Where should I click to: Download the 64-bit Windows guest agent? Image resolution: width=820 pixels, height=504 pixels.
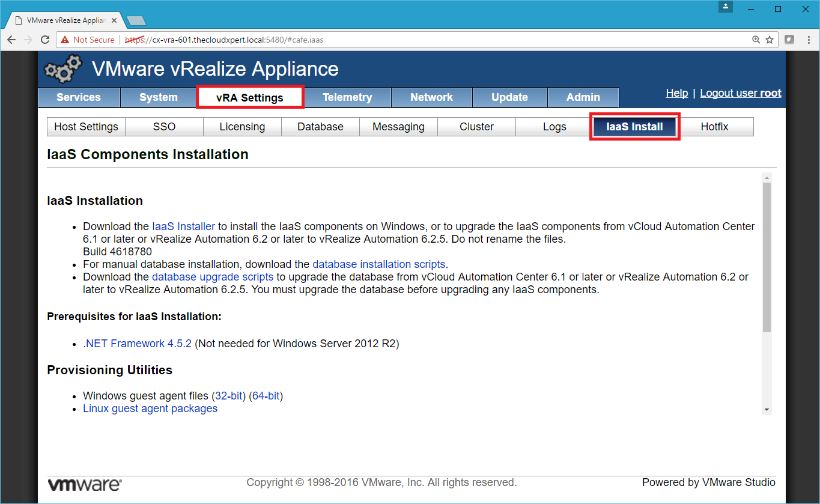(x=266, y=396)
